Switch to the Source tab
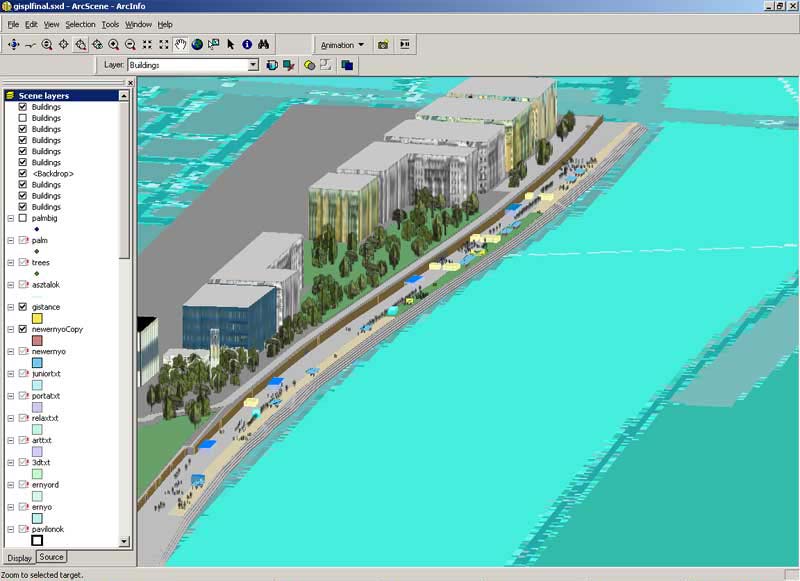 click(x=51, y=557)
